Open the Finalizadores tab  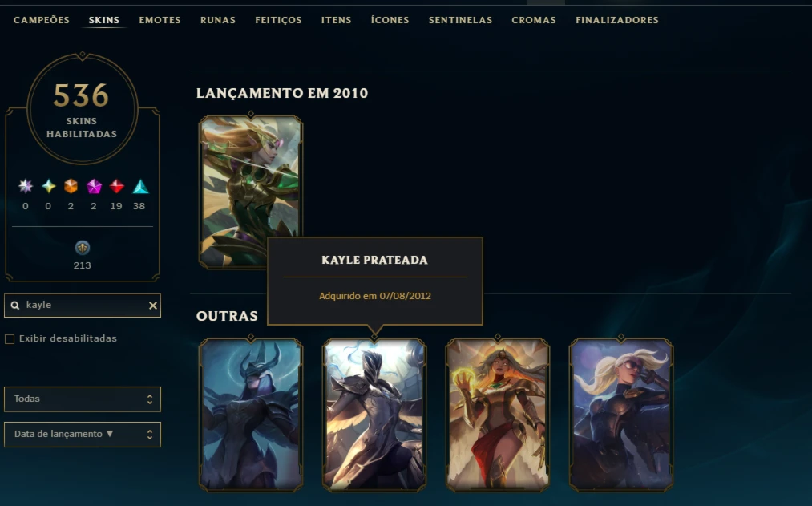[x=617, y=20]
